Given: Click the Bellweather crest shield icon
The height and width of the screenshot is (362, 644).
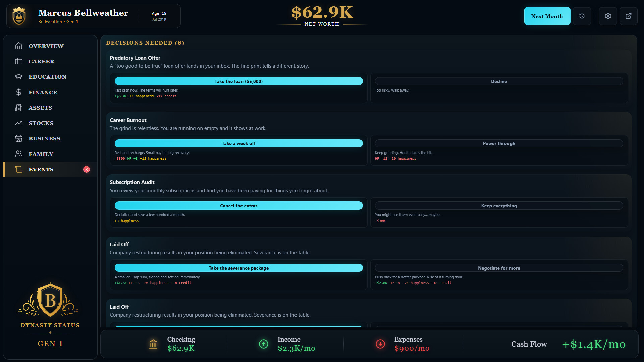Looking at the screenshot, I should click(x=19, y=16).
